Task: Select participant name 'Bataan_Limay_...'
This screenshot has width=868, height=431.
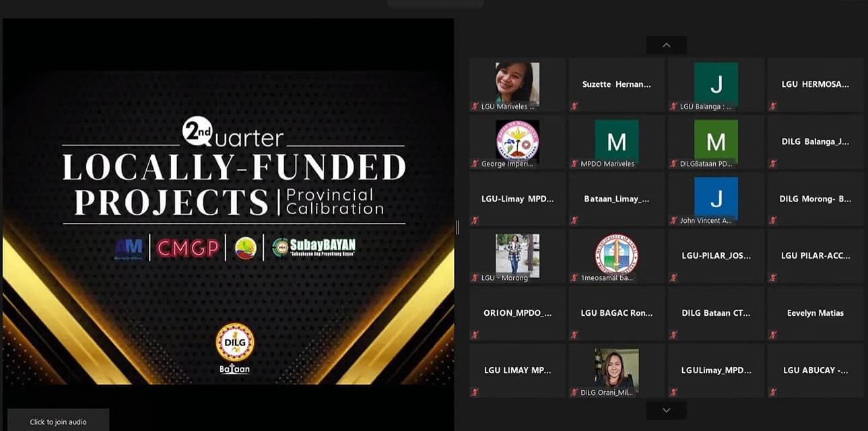Action: pos(617,199)
